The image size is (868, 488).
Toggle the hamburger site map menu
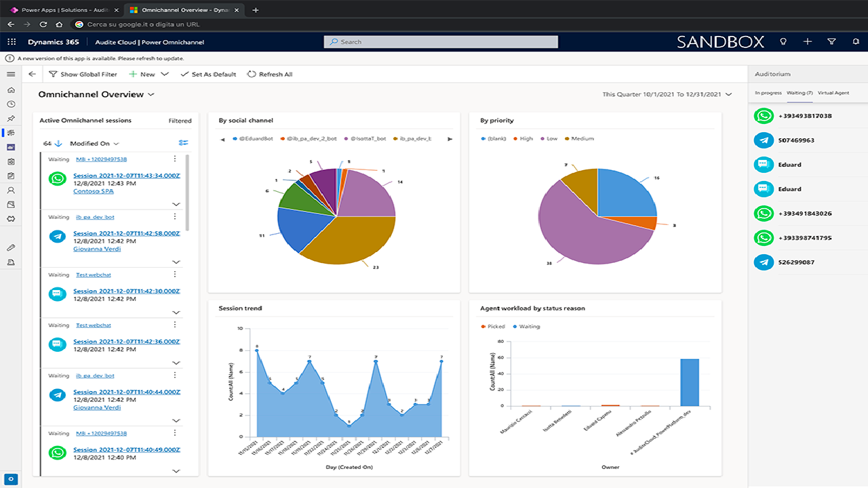[x=11, y=75]
